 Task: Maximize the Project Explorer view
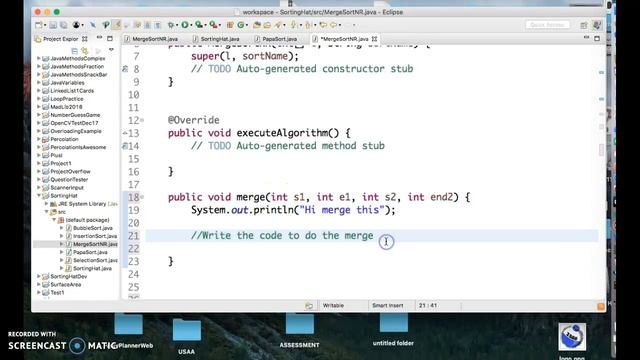pyautogui.click(x=110, y=38)
